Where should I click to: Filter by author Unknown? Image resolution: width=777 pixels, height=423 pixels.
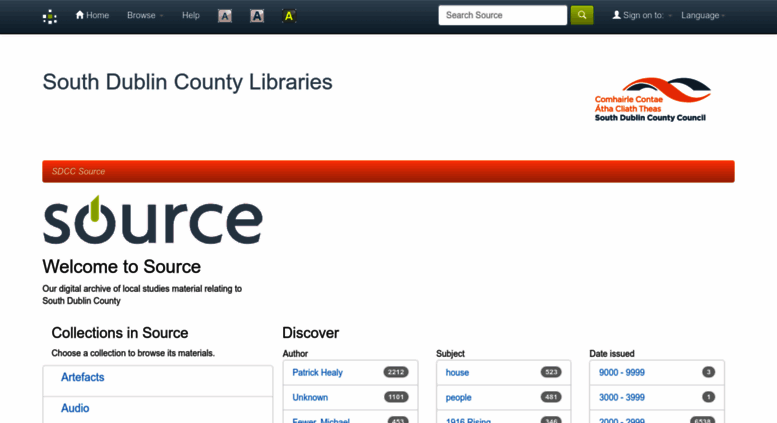tap(310, 397)
